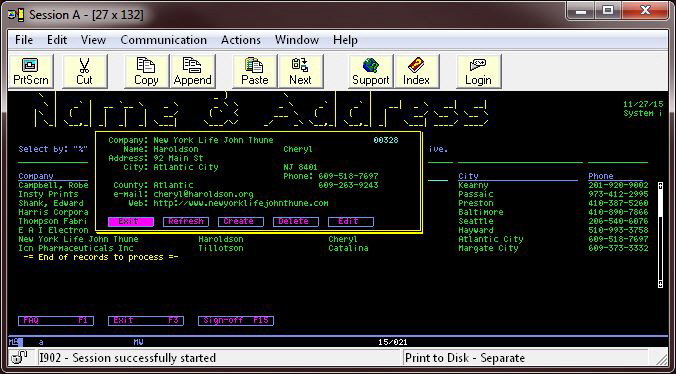The image size is (676, 374).
Task: Select the Campbell, Robe company row
Action: 53,185
